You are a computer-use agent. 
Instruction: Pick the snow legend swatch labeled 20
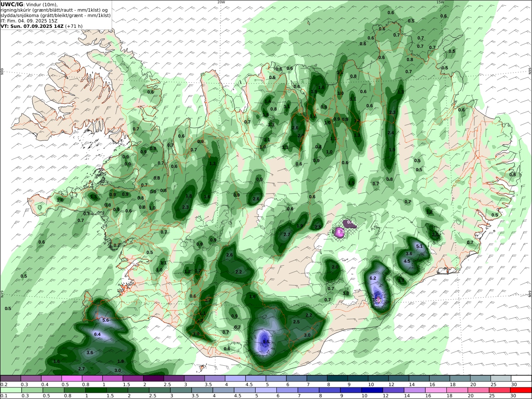[480, 379]
